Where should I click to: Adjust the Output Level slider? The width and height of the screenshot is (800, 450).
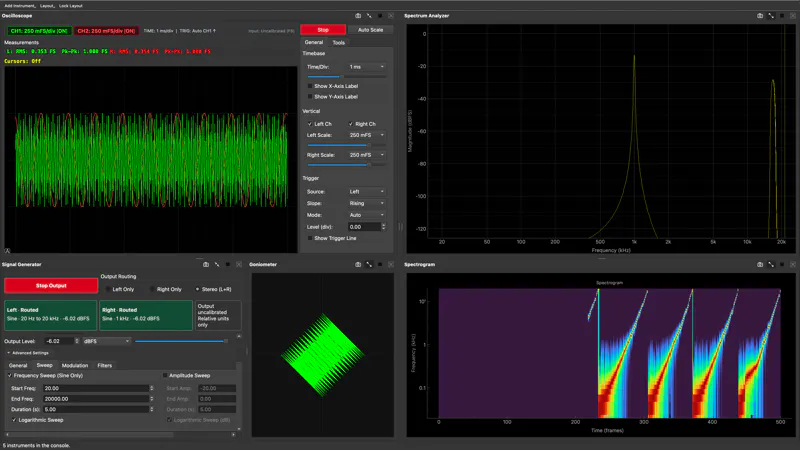182,341
